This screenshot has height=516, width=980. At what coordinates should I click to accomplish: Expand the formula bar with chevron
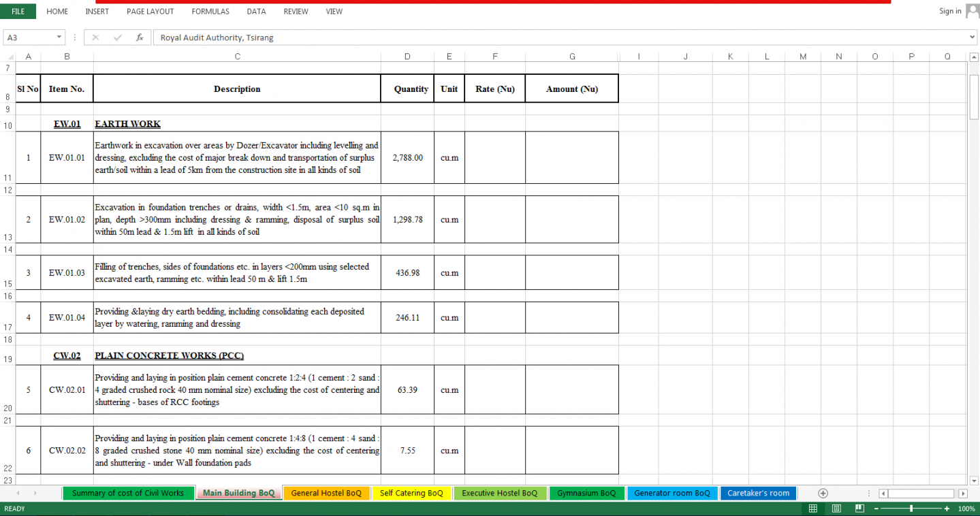point(972,37)
